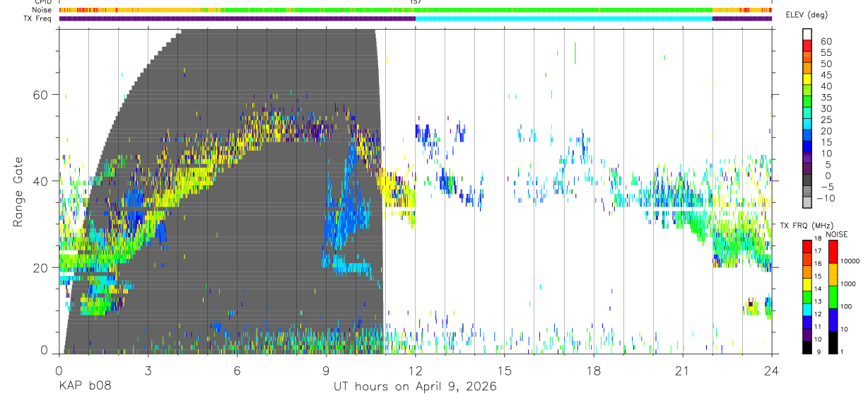This screenshot has width=868, height=401.
Task: Click the '1' label on NOISE scale
Action: pyautogui.click(x=843, y=351)
